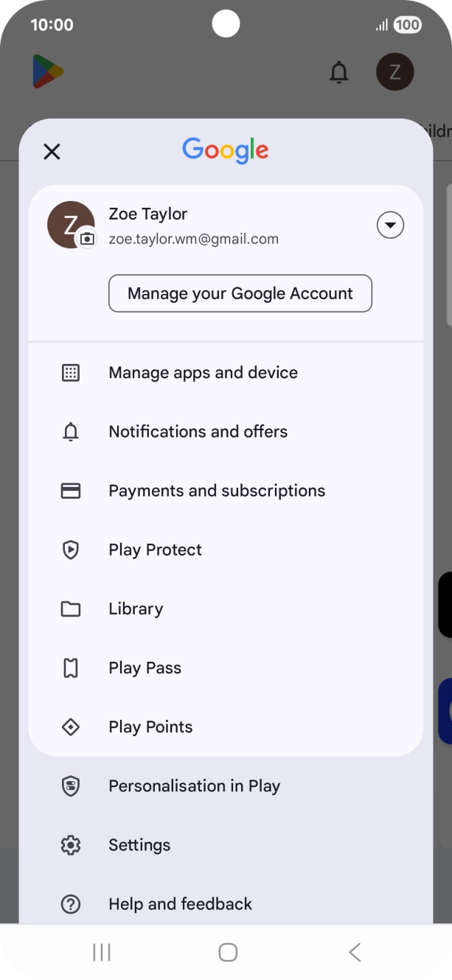Close the account menu with X
The width and height of the screenshot is (452, 980).
[x=52, y=152]
